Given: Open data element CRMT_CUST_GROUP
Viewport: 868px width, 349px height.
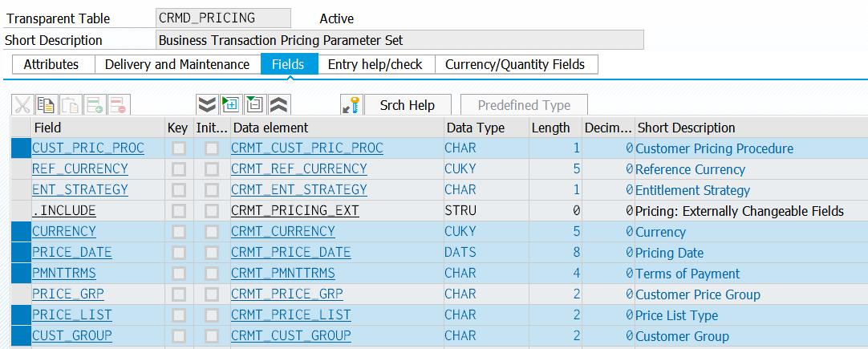Looking at the screenshot, I should click(291, 335).
